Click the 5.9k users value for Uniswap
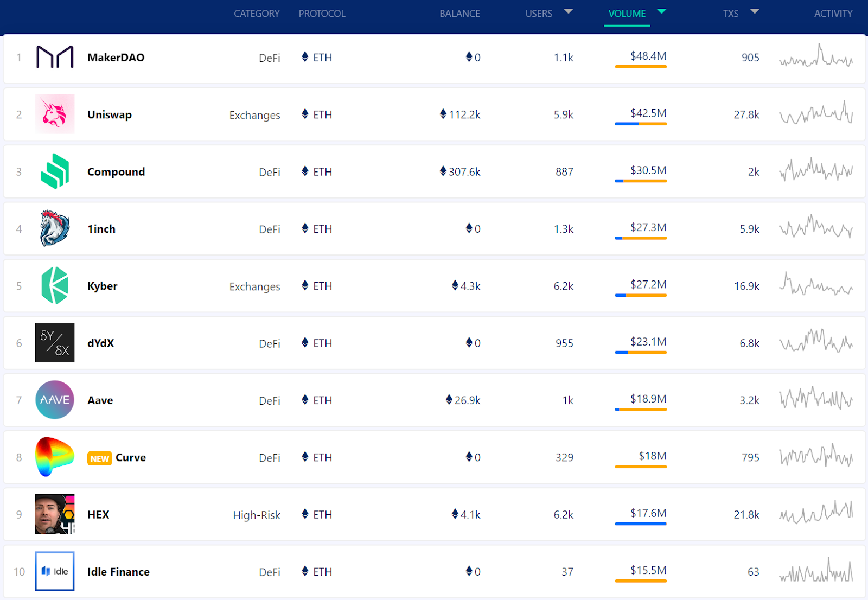Image resolution: width=868 pixels, height=600 pixels. 564,114
